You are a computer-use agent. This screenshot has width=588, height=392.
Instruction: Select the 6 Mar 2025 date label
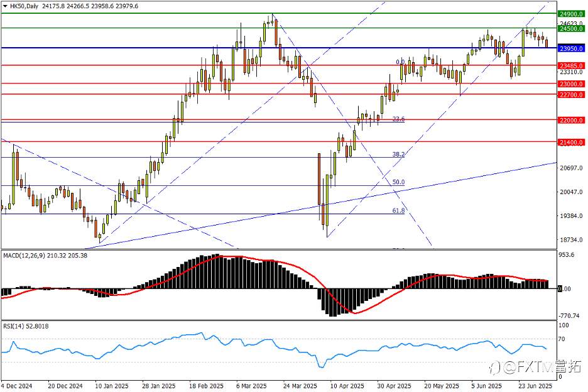[x=251, y=386]
